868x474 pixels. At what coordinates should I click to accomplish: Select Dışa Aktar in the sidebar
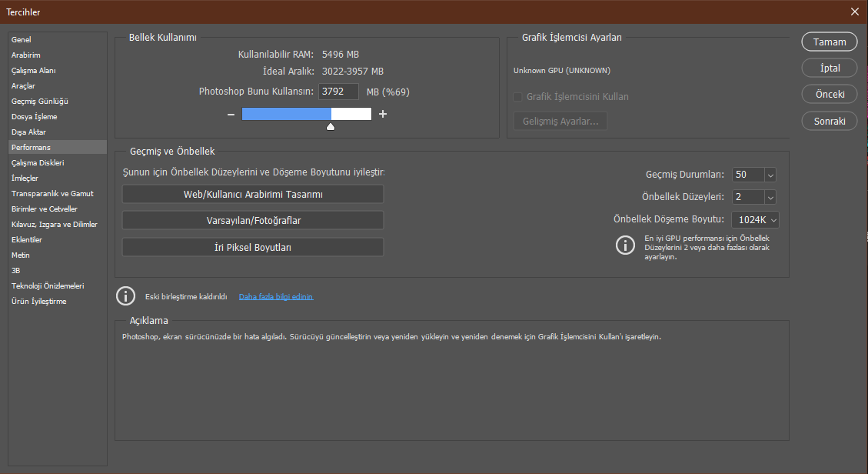coord(58,132)
